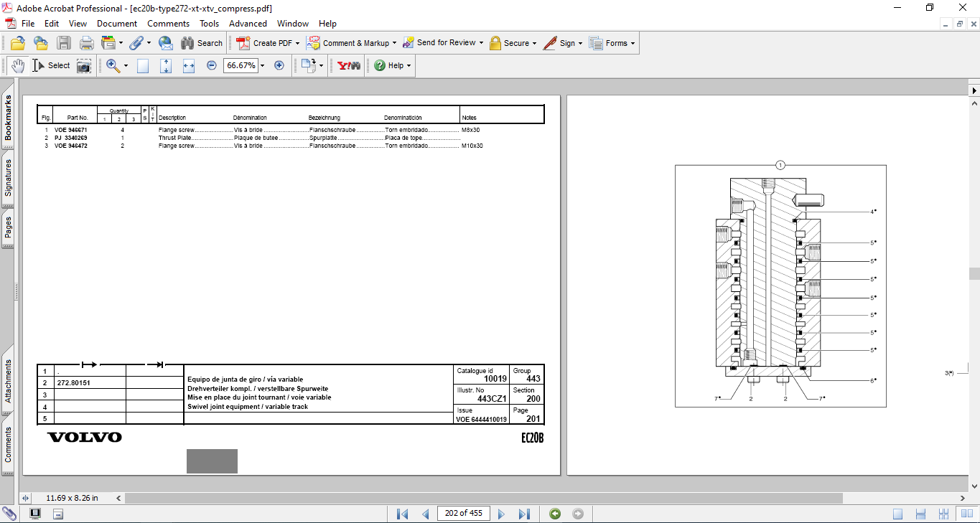Viewport: 980px width, 523px height.
Task: Click the page number input field
Action: (463, 513)
